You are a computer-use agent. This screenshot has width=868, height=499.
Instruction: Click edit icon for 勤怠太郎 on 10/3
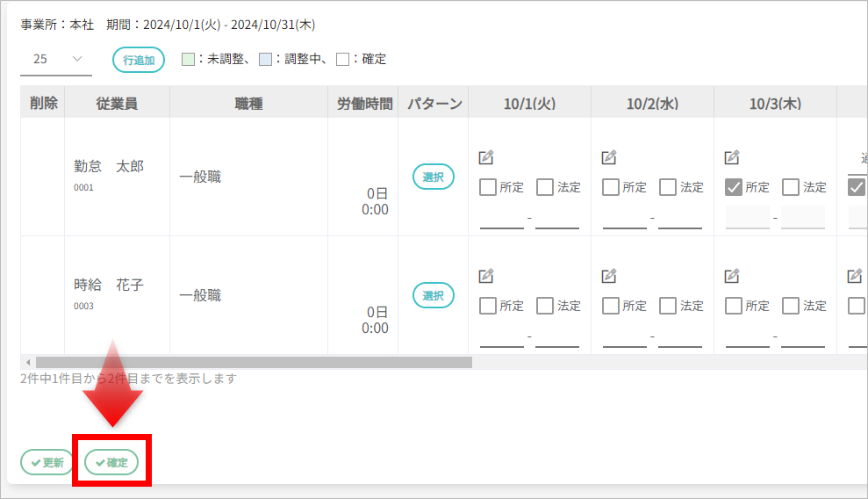click(x=732, y=158)
